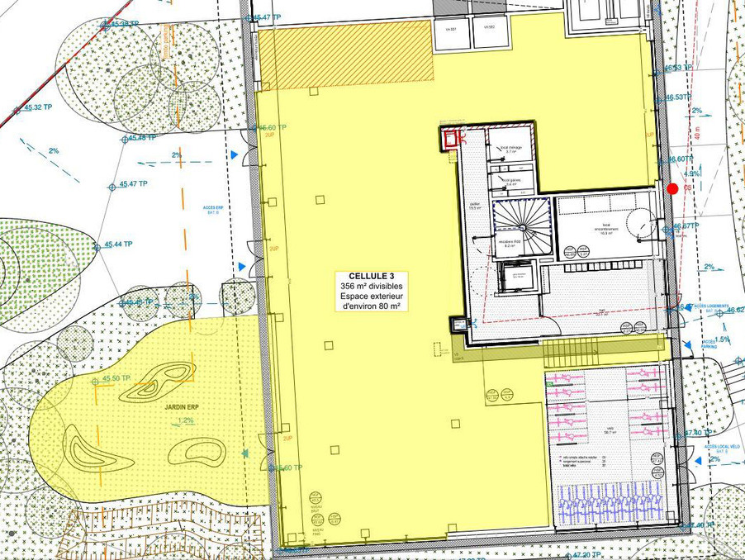Viewport: 745px width, 560px height.
Task: Click the 1.2% slope label in garden
Action: click(x=186, y=420)
